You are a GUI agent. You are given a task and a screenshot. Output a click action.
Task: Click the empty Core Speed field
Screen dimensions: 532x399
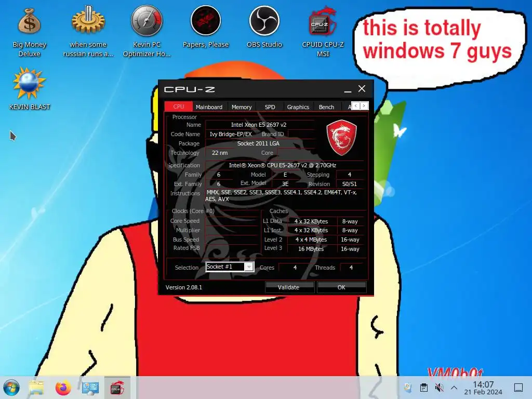(x=232, y=221)
